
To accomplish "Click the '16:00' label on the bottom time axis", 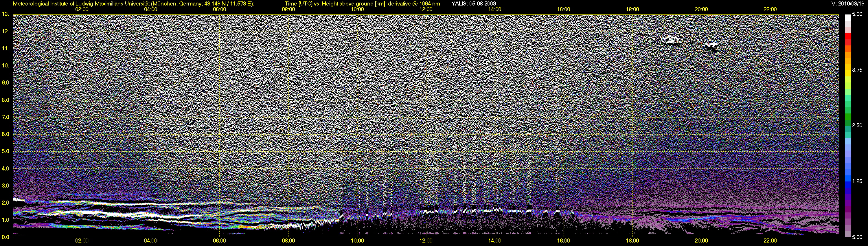I will tap(564, 241).
